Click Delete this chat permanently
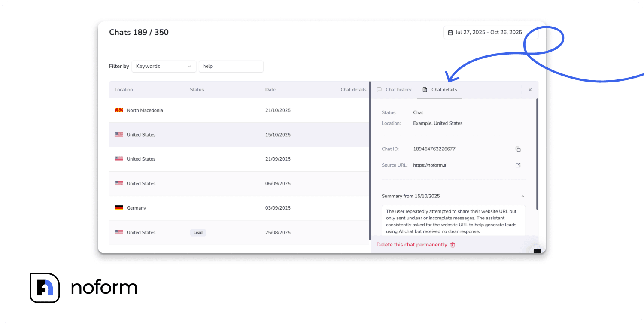 click(x=412, y=244)
